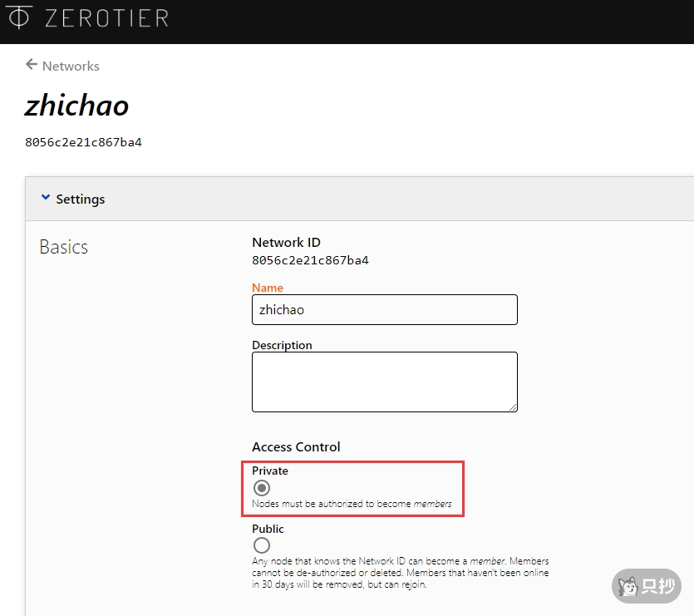This screenshot has width=694, height=616.
Task: Click the orange Name field label
Action: 268,288
